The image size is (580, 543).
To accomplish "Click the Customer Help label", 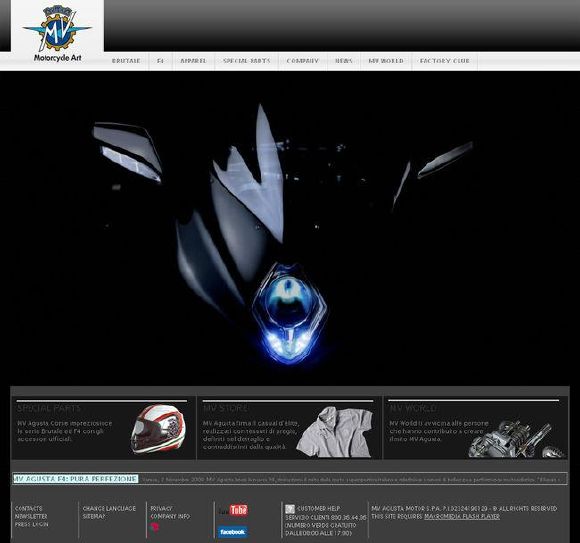I will tap(318, 509).
